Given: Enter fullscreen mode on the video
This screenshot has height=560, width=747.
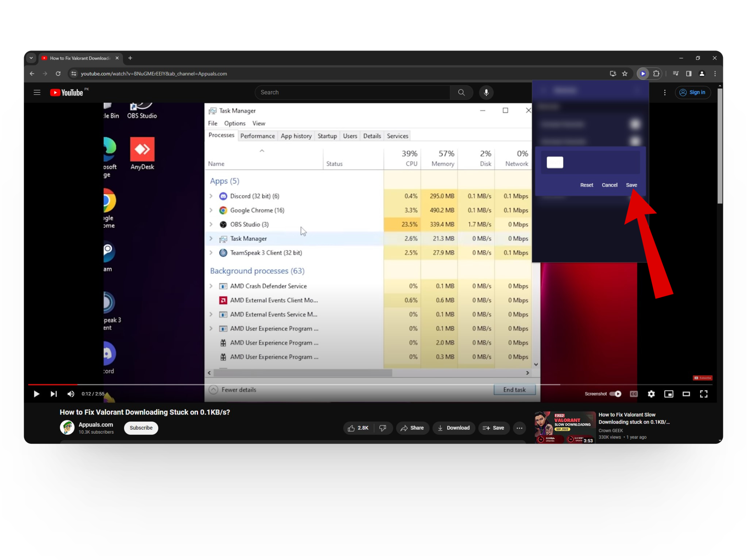Looking at the screenshot, I should click(703, 394).
